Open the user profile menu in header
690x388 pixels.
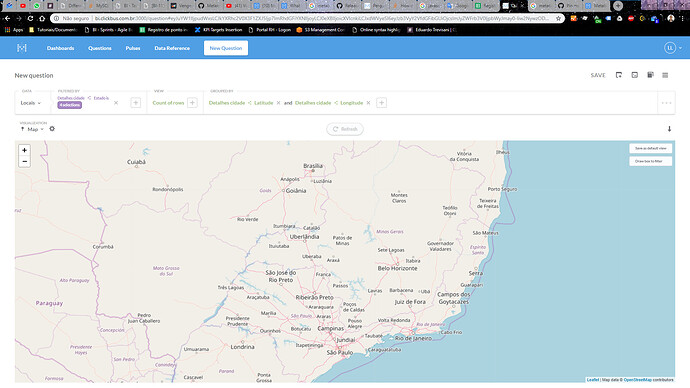(673, 48)
